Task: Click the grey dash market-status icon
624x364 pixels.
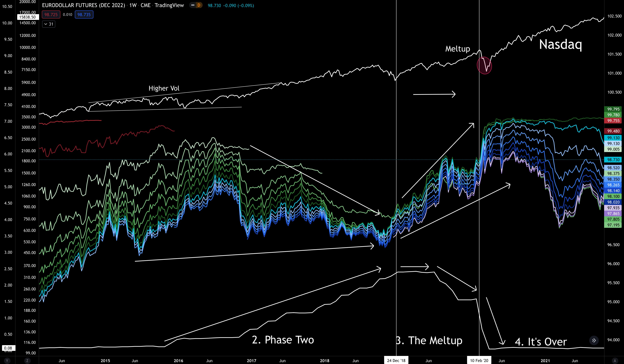Action: point(193,5)
